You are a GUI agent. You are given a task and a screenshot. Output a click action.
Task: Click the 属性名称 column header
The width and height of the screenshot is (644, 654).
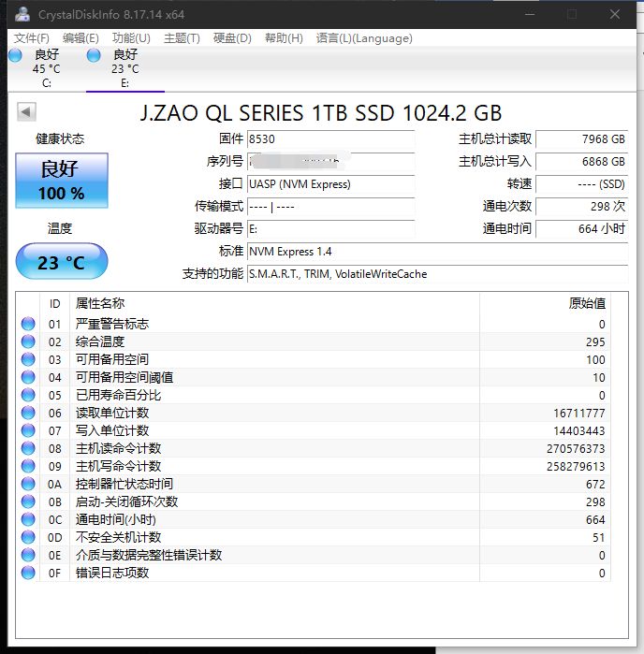(100, 303)
